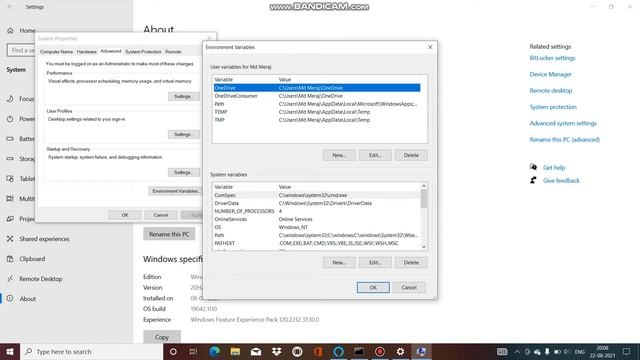Click OK in System Properties

[x=125, y=215]
